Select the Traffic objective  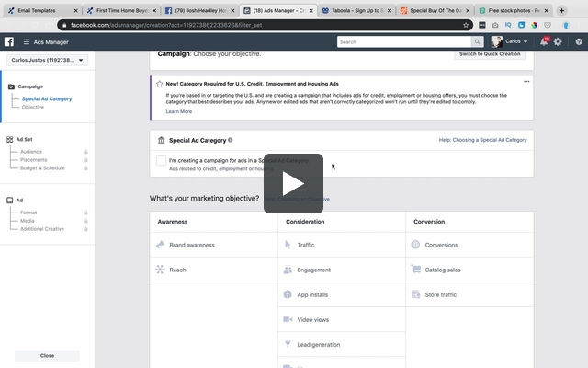[342, 245]
